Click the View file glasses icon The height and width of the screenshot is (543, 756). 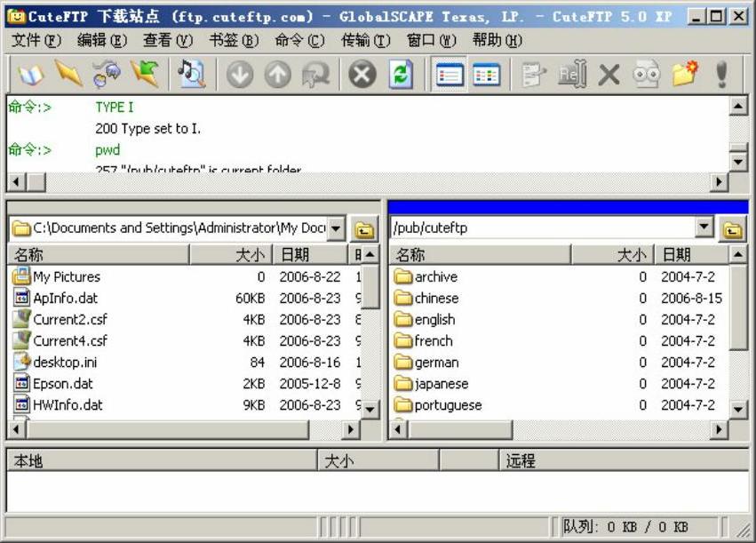646,75
